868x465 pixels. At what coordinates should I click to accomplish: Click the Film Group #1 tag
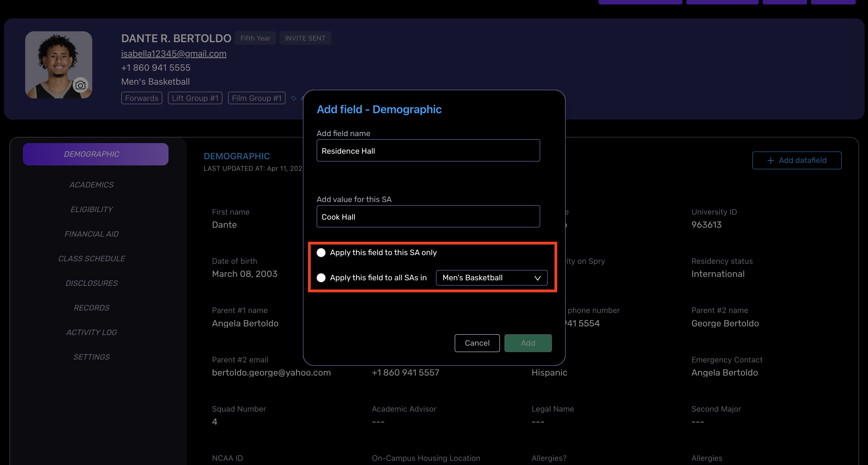pyautogui.click(x=257, y=98)
